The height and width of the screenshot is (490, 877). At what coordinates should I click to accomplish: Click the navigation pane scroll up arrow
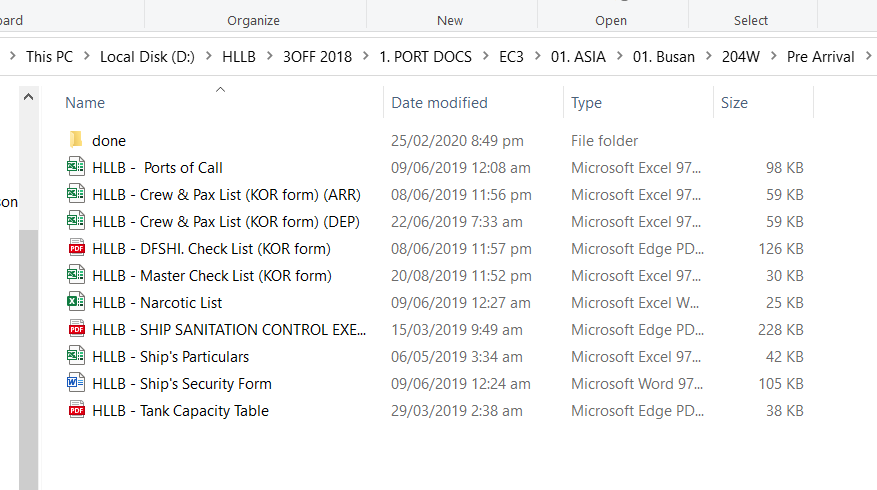point(28,98)
